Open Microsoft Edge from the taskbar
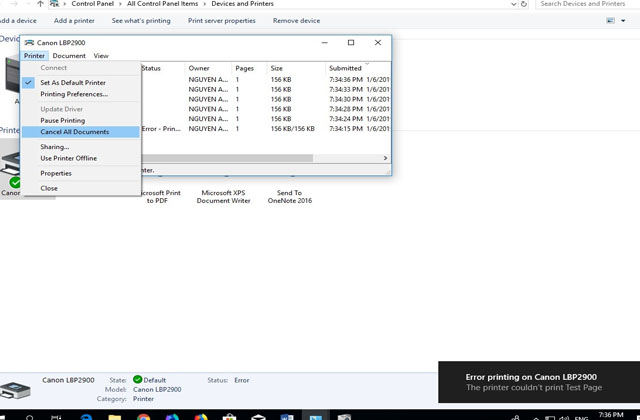Screen dimensions: 640x420 click(86, 417)
